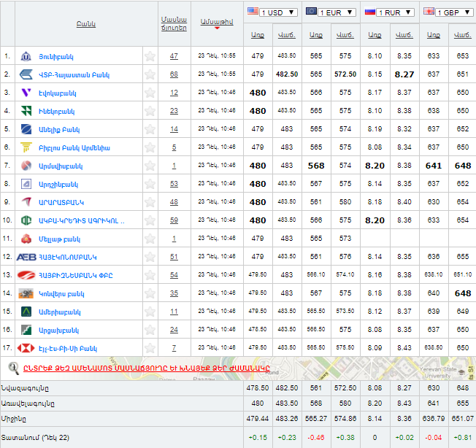This screenshot has width=476, height=448.
Task: Open the 1 GBP currency dropdown
Action: tap(454, 12)
